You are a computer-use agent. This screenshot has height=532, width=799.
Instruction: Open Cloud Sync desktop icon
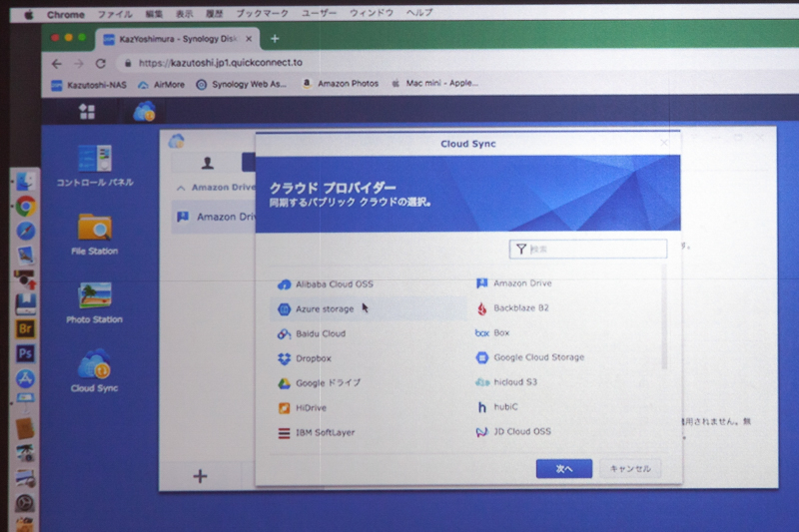95,371
